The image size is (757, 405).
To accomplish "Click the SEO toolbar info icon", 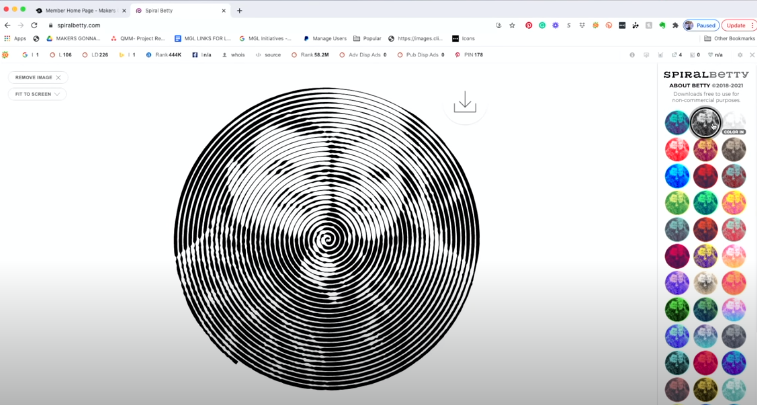I will pos(632,55).
